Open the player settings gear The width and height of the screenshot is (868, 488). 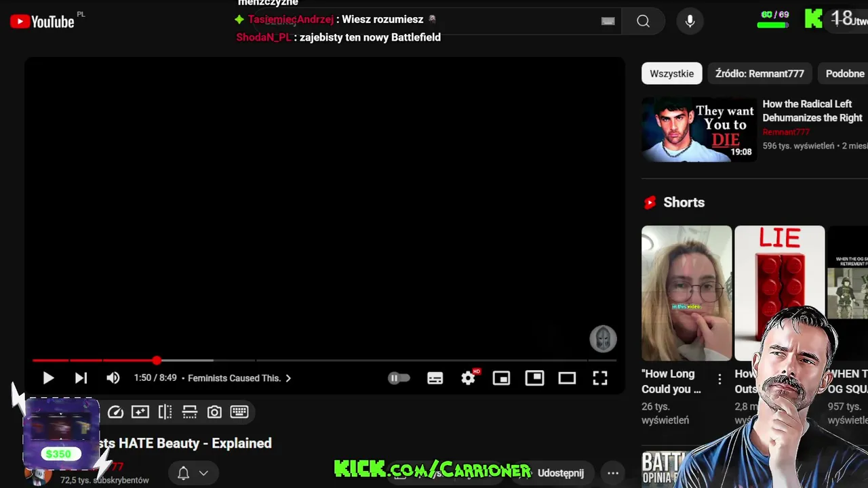point(469,378)
